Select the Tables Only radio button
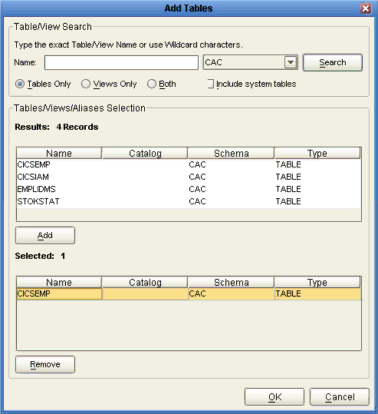Image resolution: width=378 pixels, height=414 pixels. (x=20, y=84)
